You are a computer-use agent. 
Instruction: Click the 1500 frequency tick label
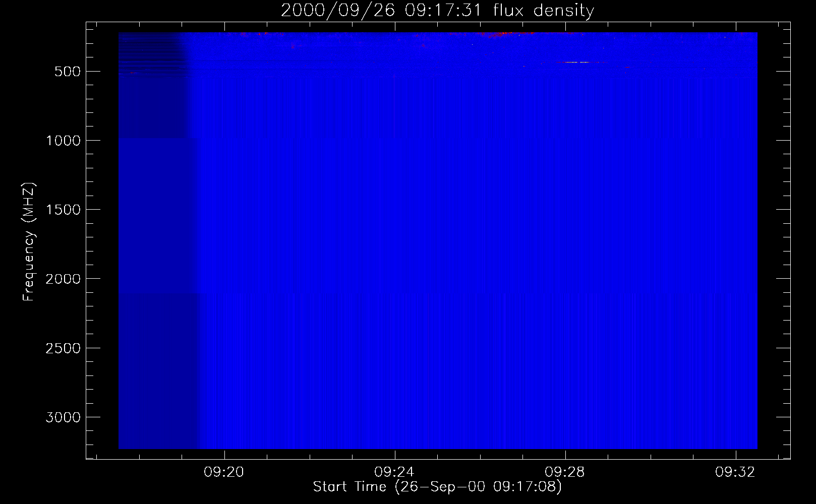tap(63, 210)
